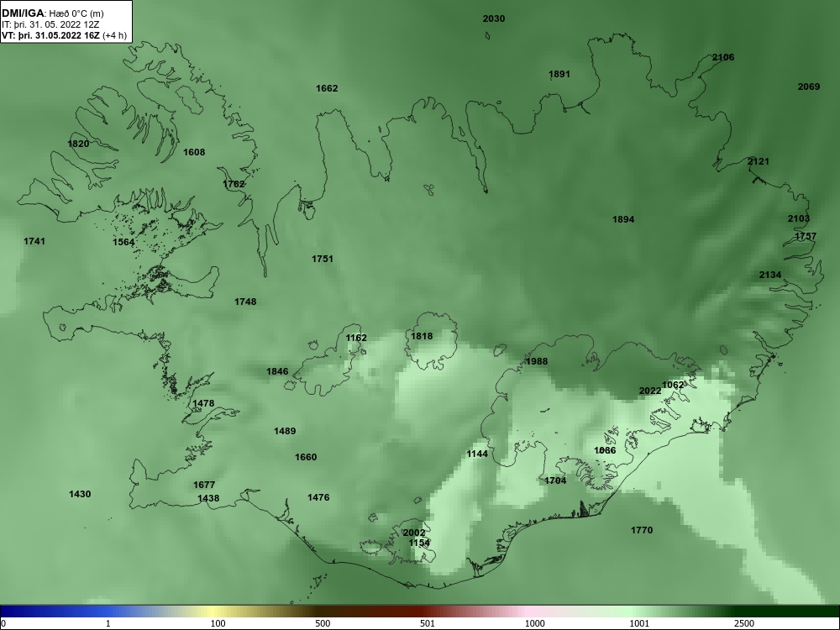Pick the yellow band of the color scale

(213, 612)
